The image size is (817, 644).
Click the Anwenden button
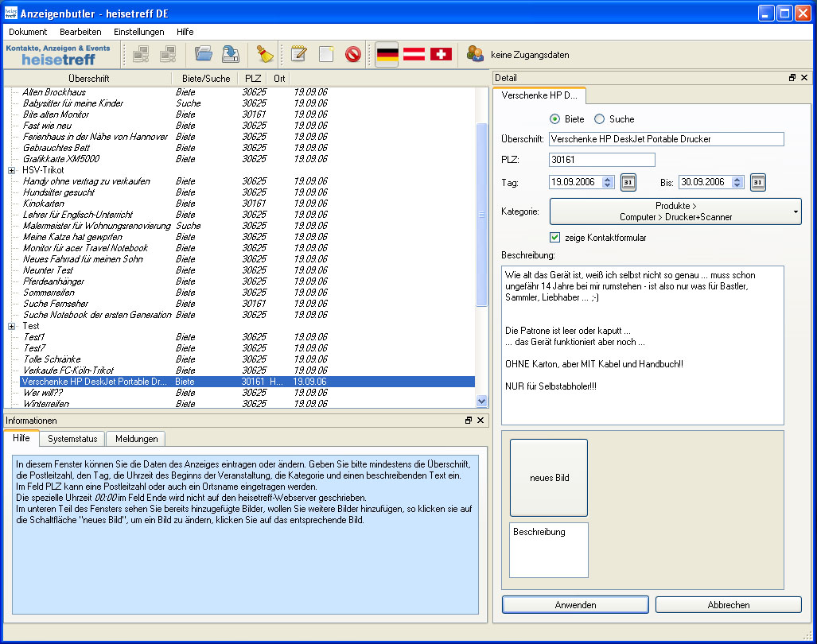point(575,605)
